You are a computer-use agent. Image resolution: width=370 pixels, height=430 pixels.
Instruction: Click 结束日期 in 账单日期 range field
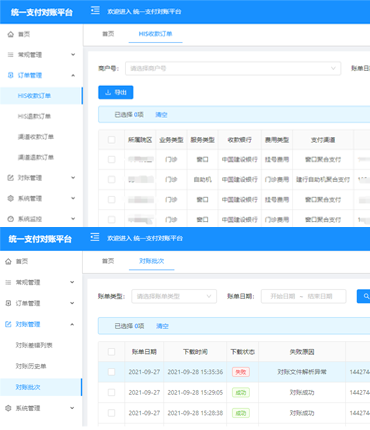[x=320, y=296]
